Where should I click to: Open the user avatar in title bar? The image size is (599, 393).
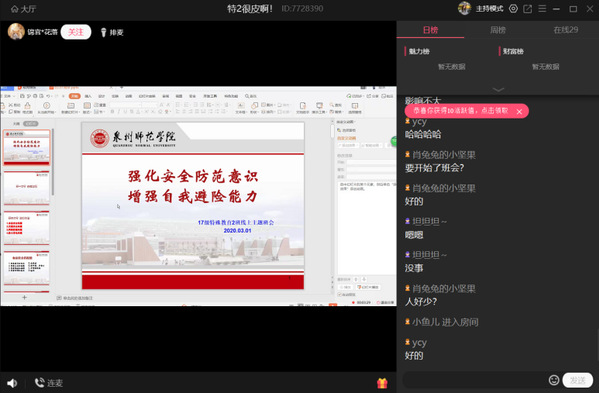click(464, 8)
